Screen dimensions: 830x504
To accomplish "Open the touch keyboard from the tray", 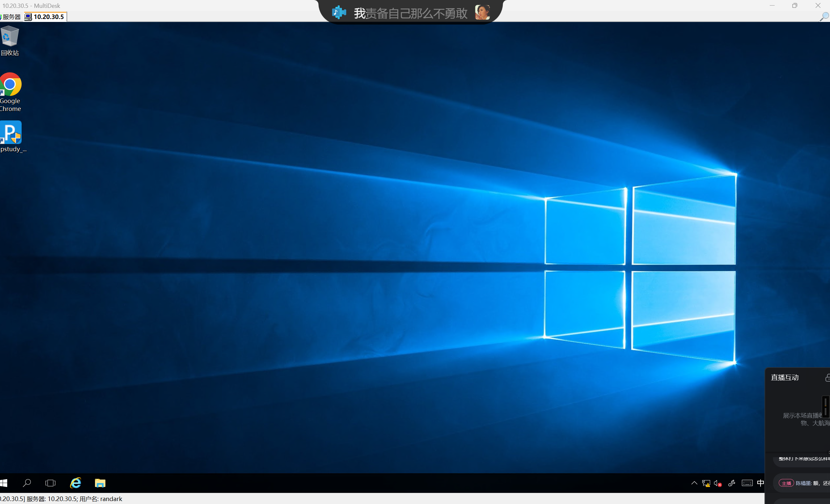I will point(747,483).
